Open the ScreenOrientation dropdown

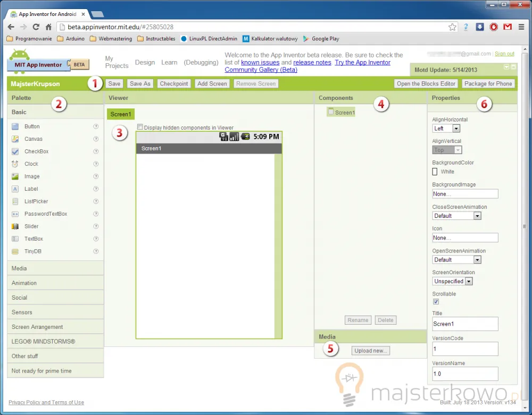point(452,281)
